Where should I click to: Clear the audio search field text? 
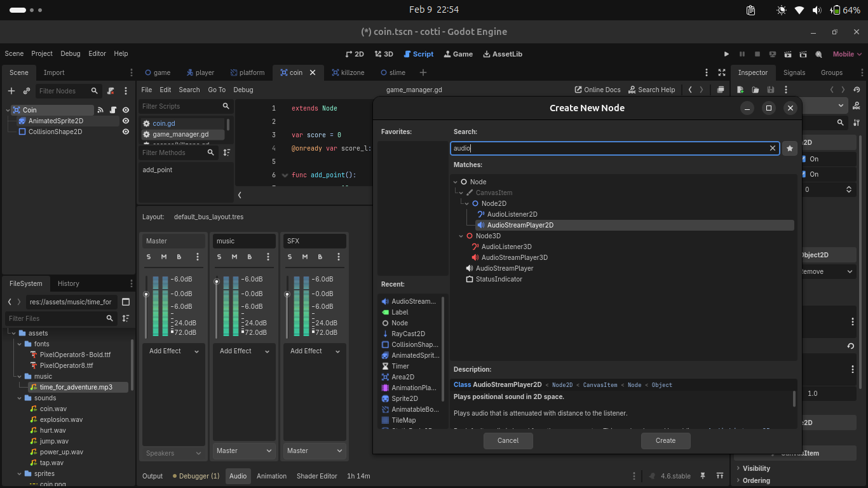[773, 148]
